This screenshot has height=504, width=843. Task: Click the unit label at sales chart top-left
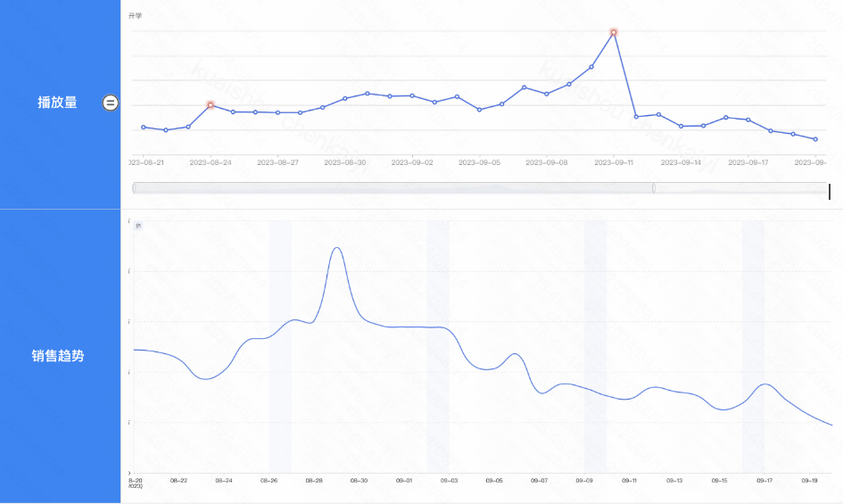(137, 226)
